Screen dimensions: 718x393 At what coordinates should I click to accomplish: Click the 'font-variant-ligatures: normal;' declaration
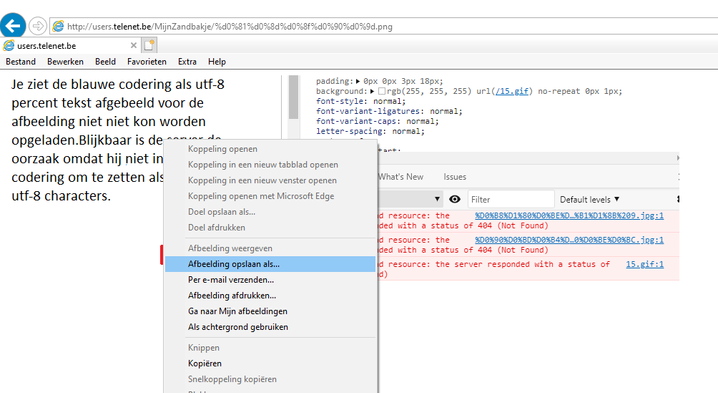(389, 111)
